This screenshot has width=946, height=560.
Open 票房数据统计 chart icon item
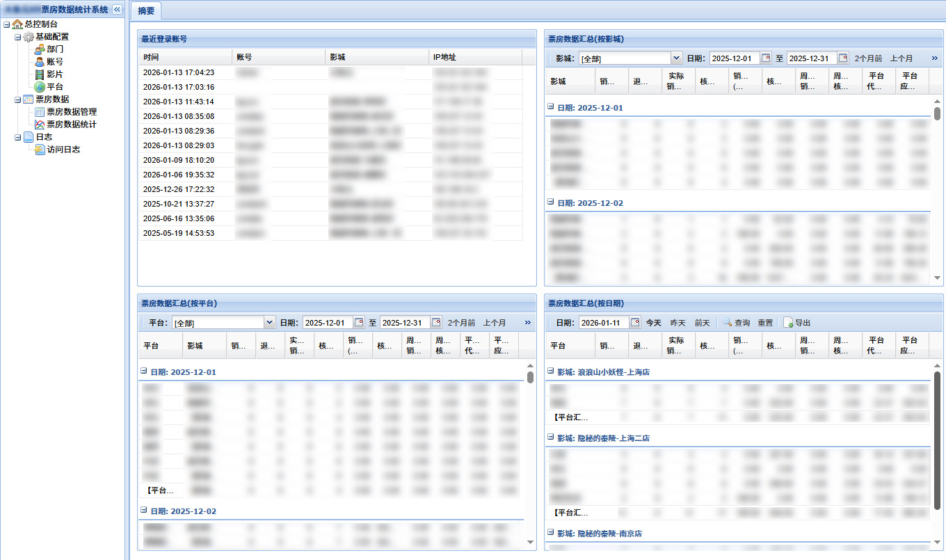(x=40, y=125)
